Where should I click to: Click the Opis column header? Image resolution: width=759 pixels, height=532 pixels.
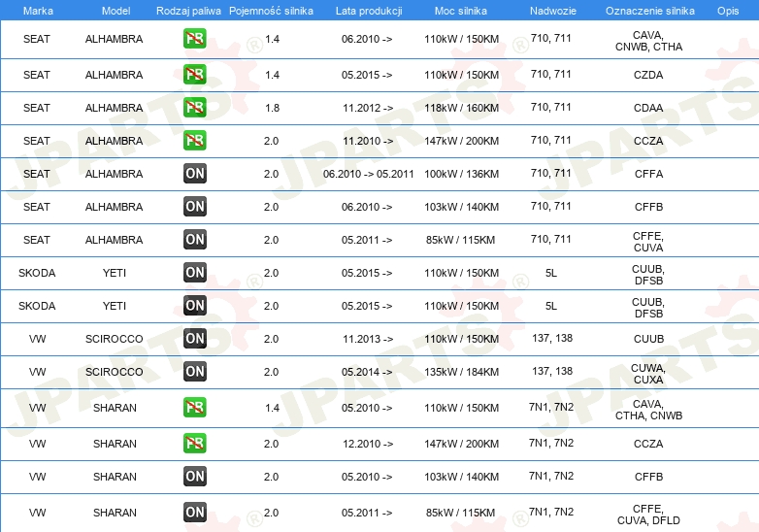728,11
